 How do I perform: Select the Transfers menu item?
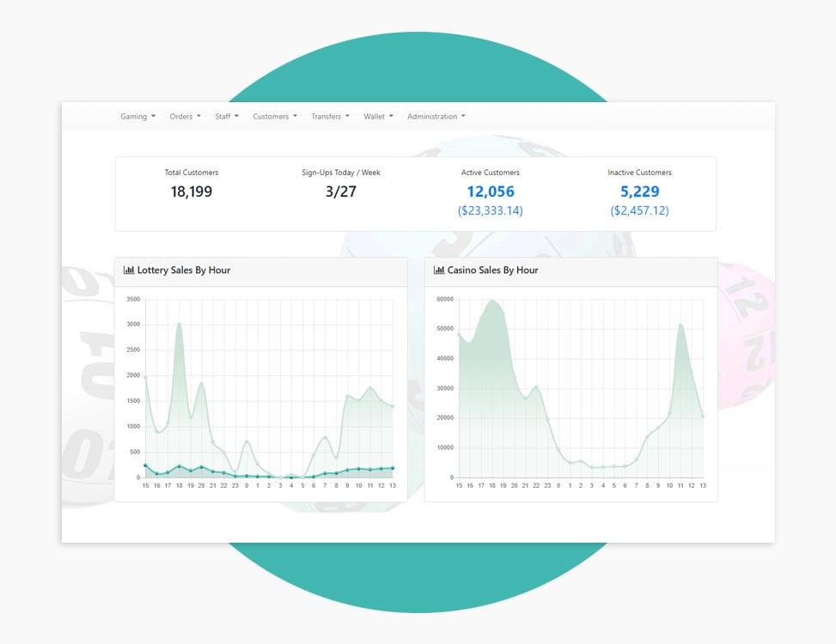pos(330,117)
